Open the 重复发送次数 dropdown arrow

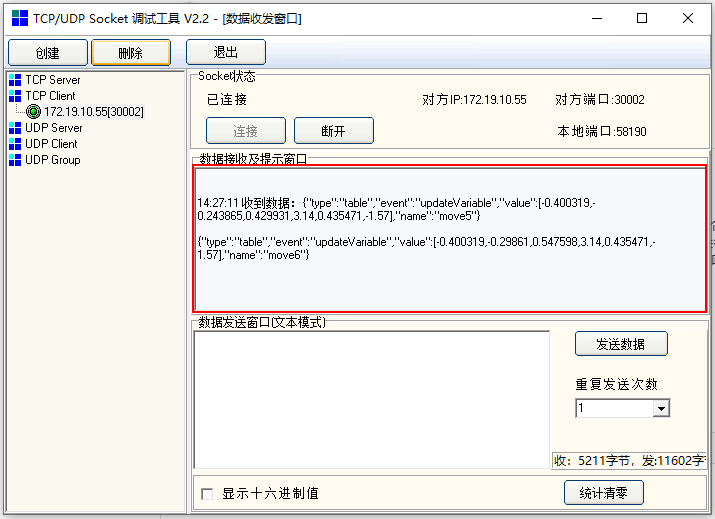point(661,408)
